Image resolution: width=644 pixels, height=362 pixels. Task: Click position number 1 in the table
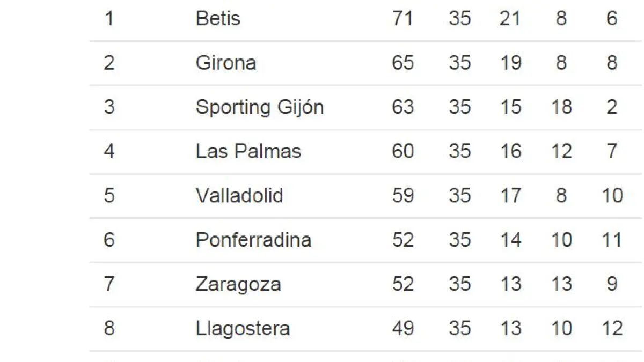coord(109,19)
